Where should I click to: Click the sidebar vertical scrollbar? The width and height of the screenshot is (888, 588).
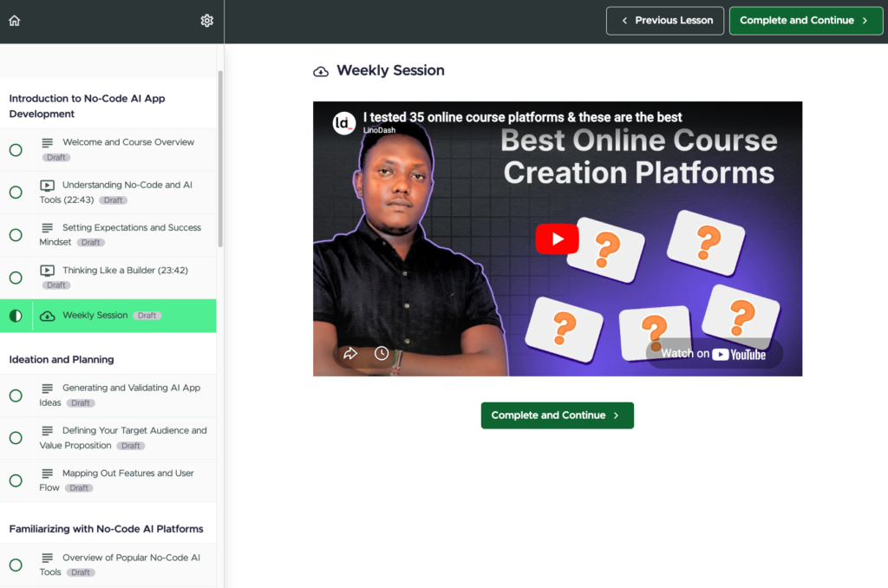(220, 156)
